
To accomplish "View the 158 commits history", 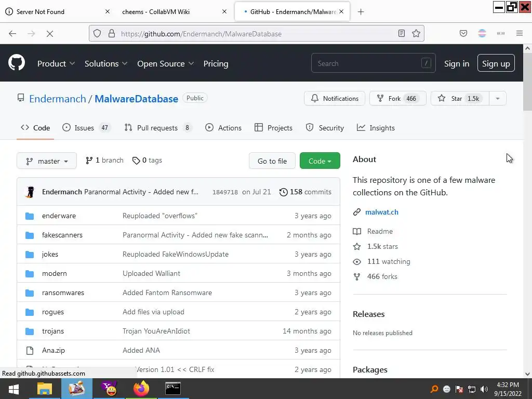I will [x=305, y=192].
